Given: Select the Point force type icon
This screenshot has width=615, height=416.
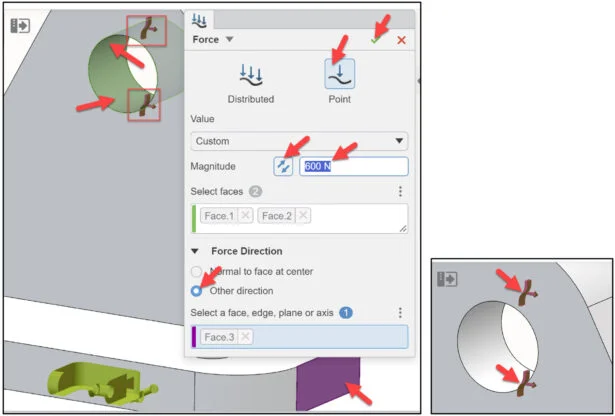Looking at the screenshot, I should coord(340,74).
